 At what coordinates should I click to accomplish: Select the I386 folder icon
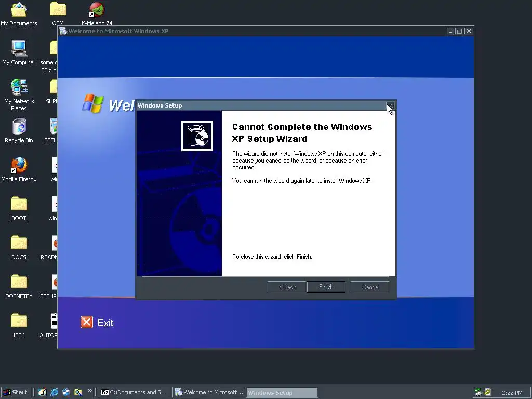[x=19, y=326]
